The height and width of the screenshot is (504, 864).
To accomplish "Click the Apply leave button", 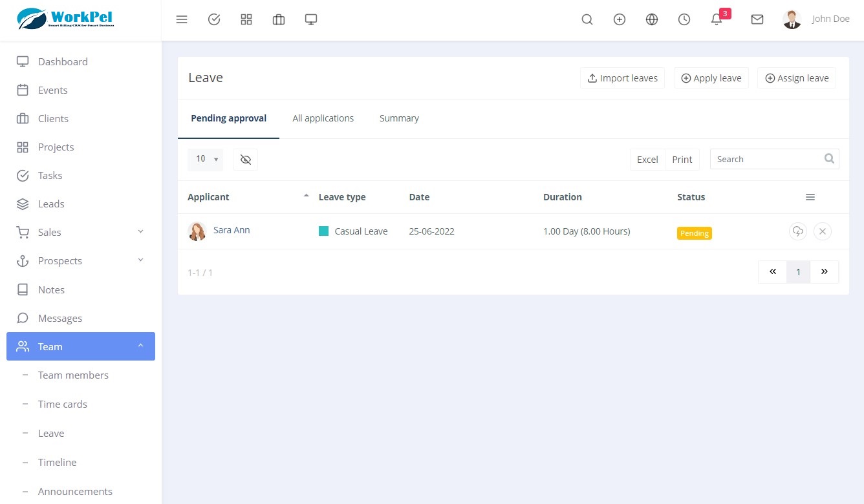I will pos(711,78).
